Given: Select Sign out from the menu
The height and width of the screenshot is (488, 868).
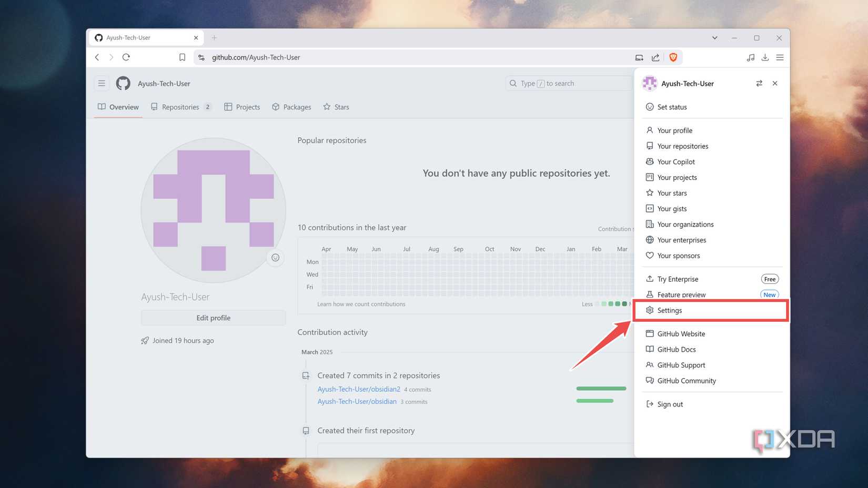Looking at the screenshot, I should (x=670, y=403).
